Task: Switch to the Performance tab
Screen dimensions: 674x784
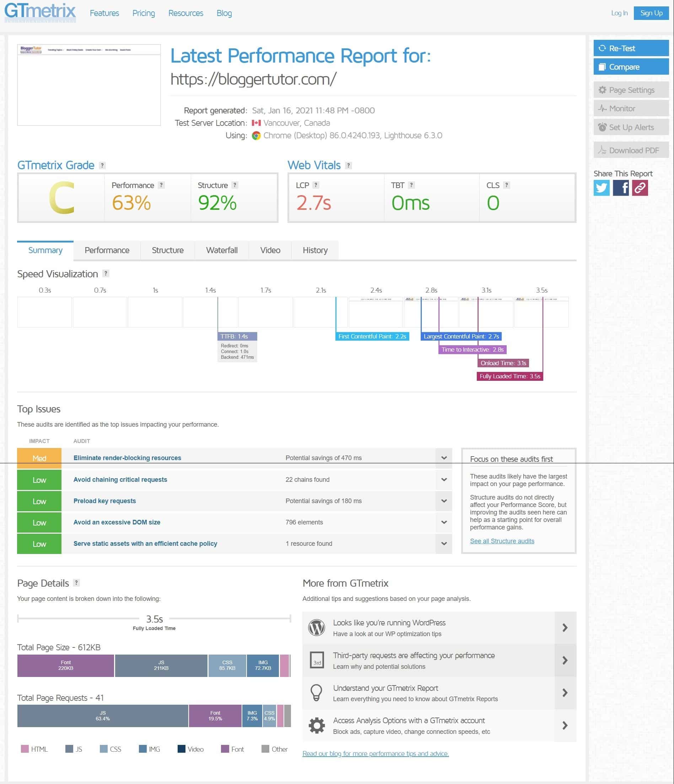Action: [107, 250]
